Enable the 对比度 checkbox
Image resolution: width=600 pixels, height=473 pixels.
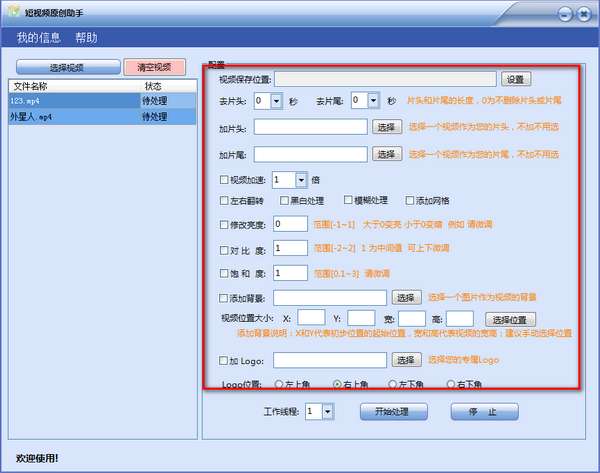(x=224, y=250)
